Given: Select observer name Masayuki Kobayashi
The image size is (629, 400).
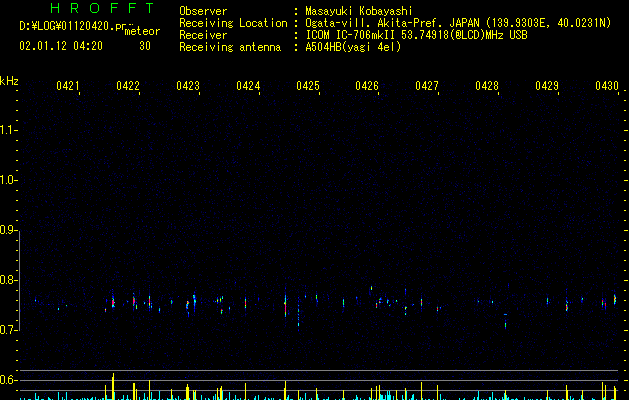Looking at the screenshot, I should (359, 11).
